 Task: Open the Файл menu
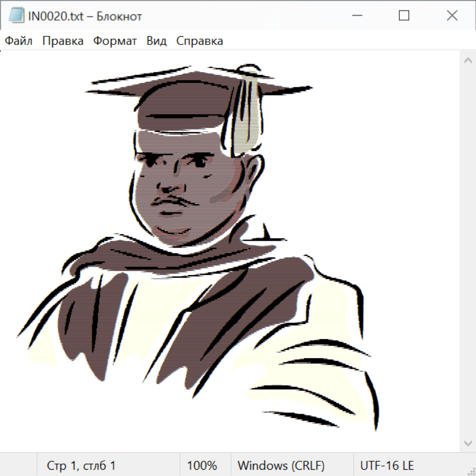click(x=19, y=41)
